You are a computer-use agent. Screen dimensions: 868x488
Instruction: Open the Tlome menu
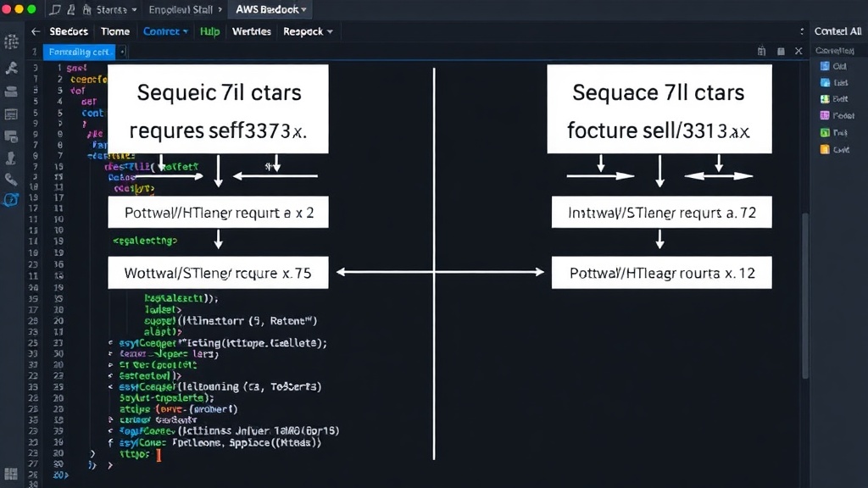coord(115,31)
